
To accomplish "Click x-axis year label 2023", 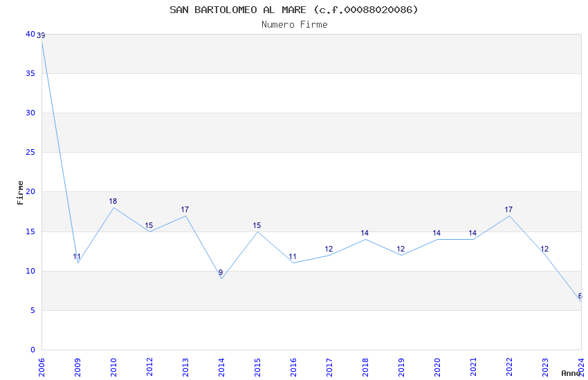I will 546,368.
